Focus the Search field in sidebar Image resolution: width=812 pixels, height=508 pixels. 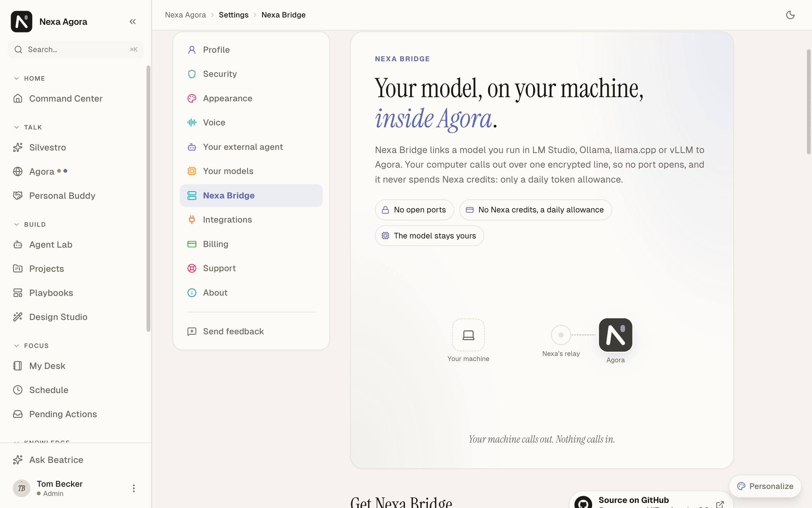point(76,50)
